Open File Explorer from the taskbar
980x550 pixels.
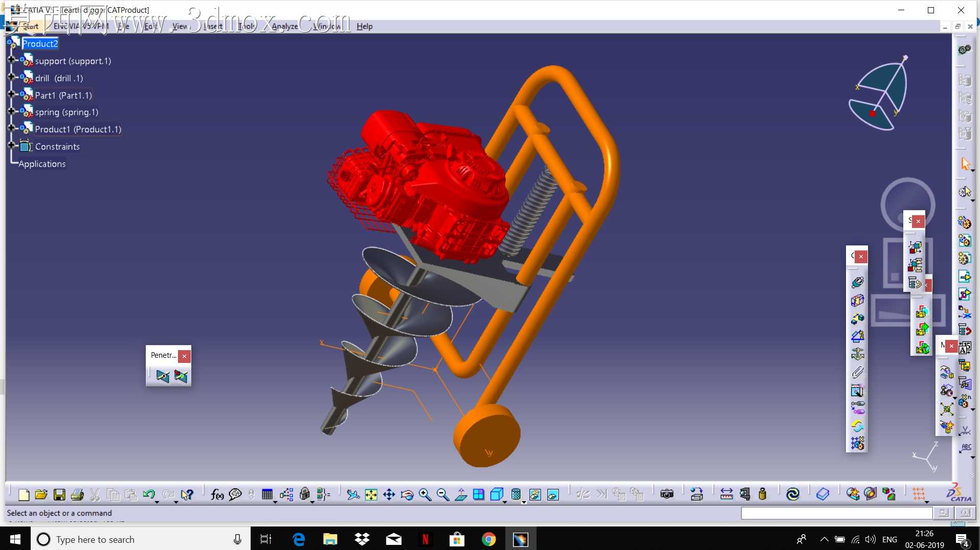(330, 539)
